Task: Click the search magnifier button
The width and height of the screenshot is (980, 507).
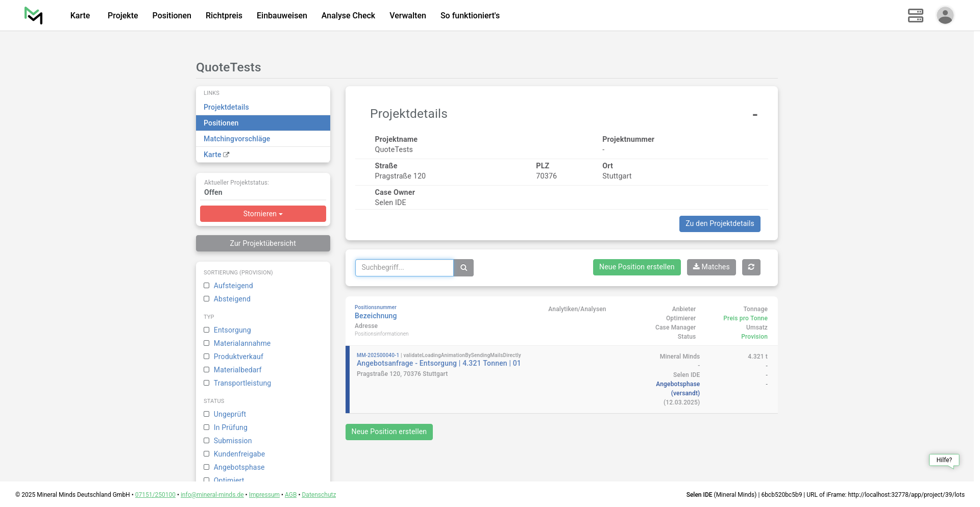Action: tap(463, 268)
